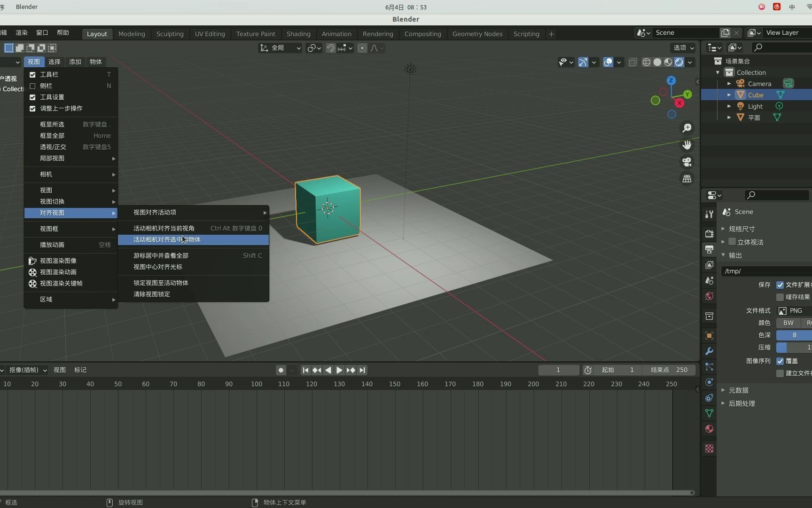This screenshot has width=812, height=508.
Task: Open the Modifier Properties wrench tab
Action: [x=709, y=351]
